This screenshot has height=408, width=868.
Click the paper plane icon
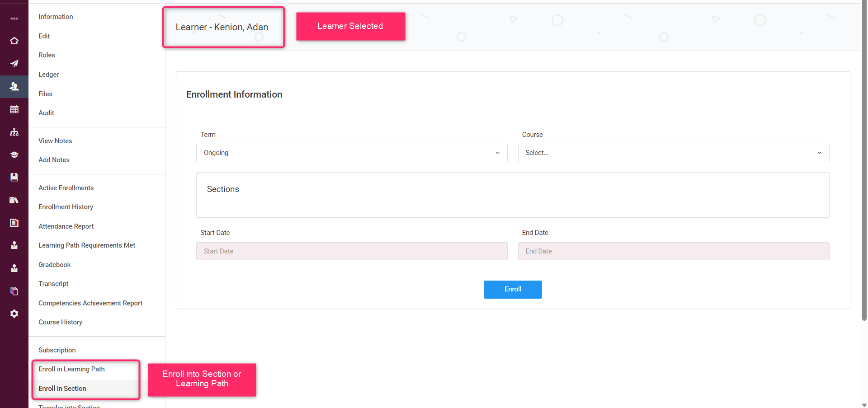14,63
